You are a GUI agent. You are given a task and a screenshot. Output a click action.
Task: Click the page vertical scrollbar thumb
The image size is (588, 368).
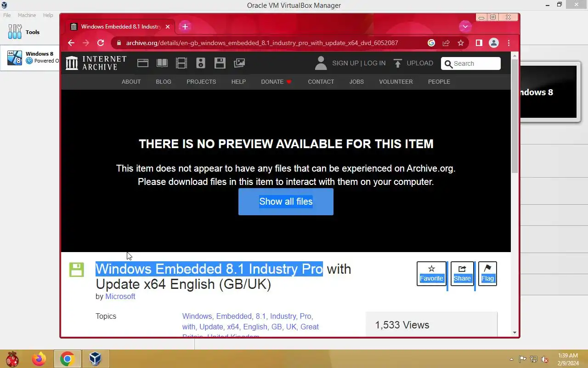click(x=515, y=116)
